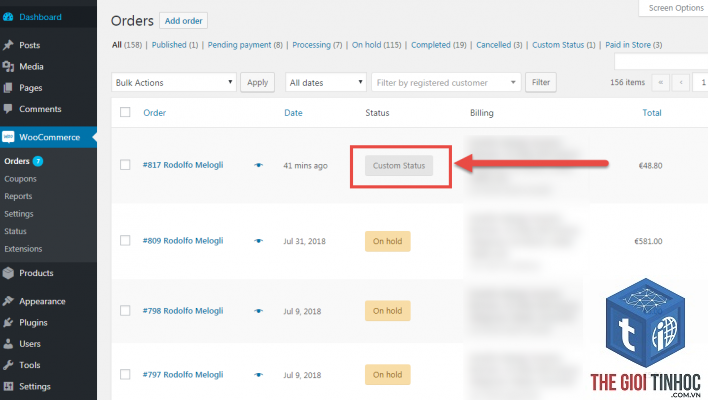Click the Tools wrench icon
The height and width of the screenshot is (400, 708).
[8, 365]
